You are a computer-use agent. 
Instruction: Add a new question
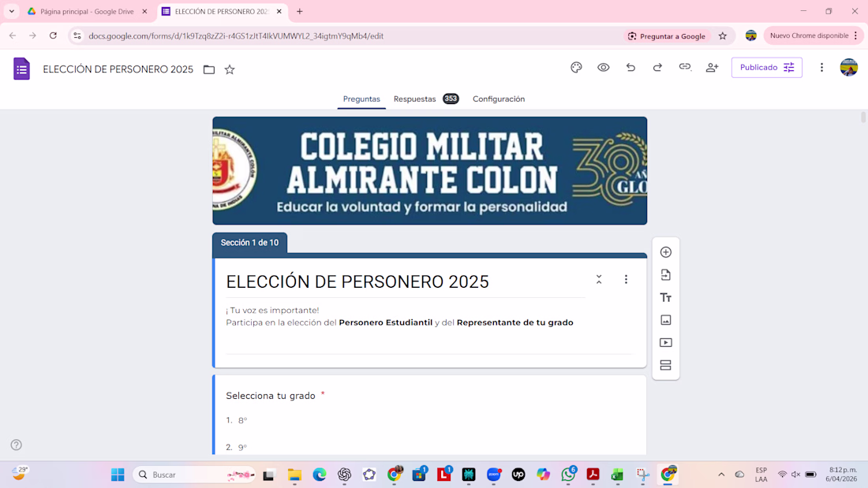(666, 252)
